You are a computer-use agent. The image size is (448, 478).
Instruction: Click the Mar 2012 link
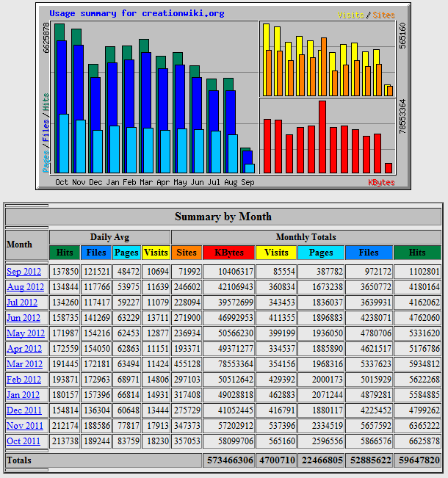pyautogui.click(x=25, y=364)
